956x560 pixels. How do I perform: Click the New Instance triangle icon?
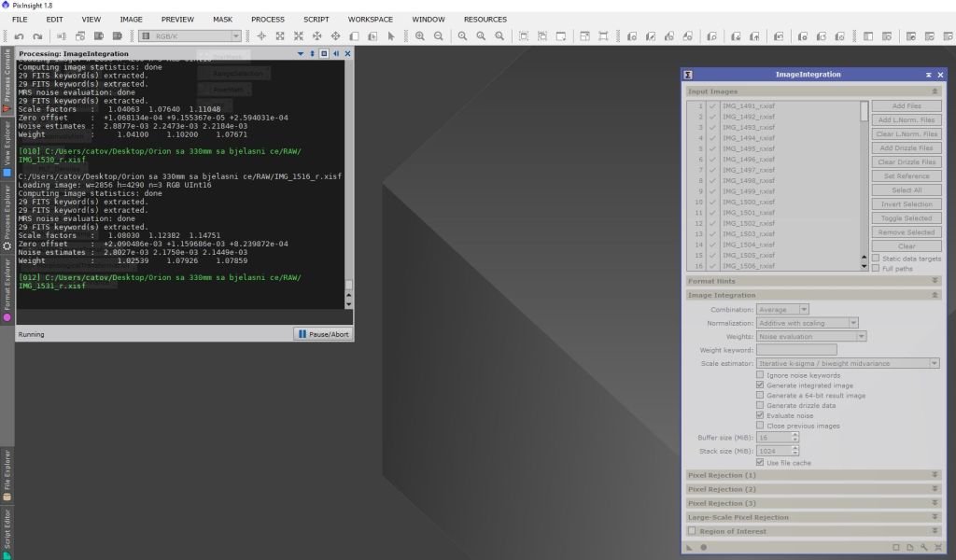(x=689, y=547)
